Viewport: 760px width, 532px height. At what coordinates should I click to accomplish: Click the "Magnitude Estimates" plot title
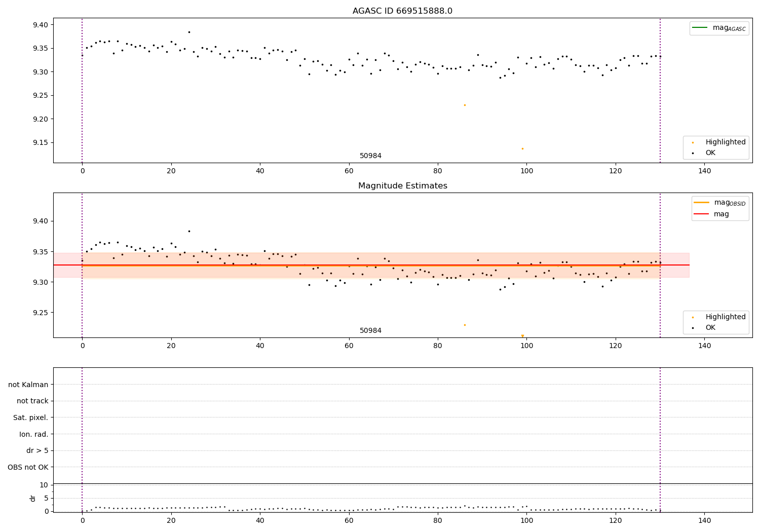point(402,186)
